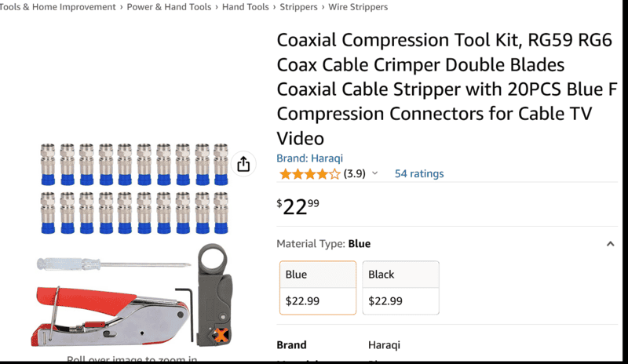Click the $22.99 main price
Image resolution: width=628 pixels, height=364 pixels.
coord(298,206)
